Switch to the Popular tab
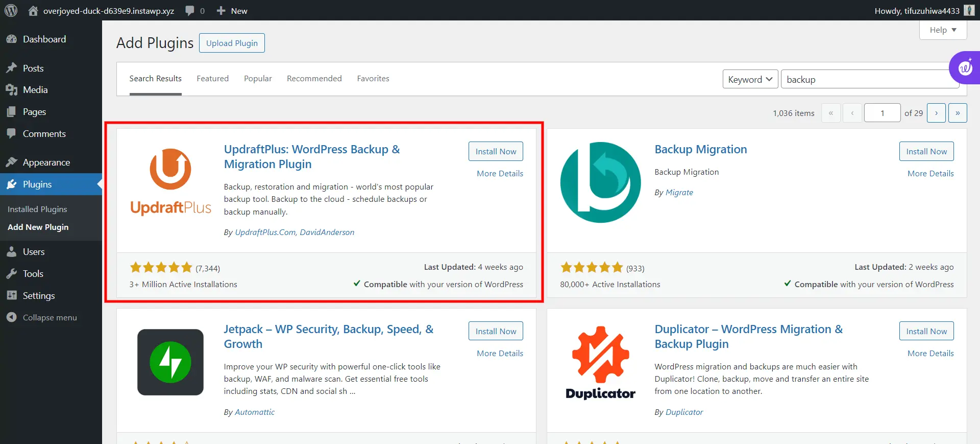980x444 pixels. (x=258, y=79)
